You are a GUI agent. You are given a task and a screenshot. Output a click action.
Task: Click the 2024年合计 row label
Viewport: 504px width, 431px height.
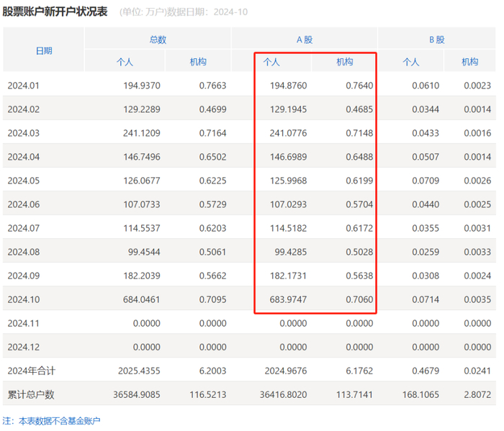coord(32,371)
